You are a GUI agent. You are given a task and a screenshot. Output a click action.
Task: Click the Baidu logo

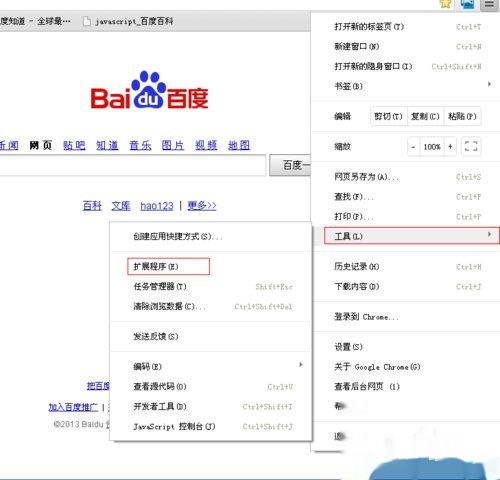150,90
